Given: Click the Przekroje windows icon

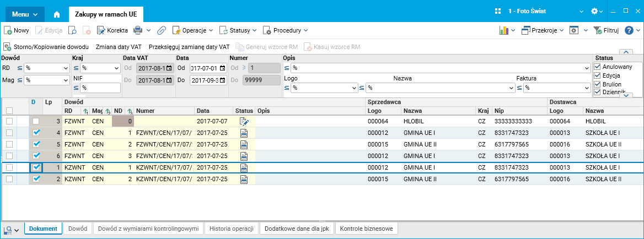Looking at the screenshot, I should [525, 30].
